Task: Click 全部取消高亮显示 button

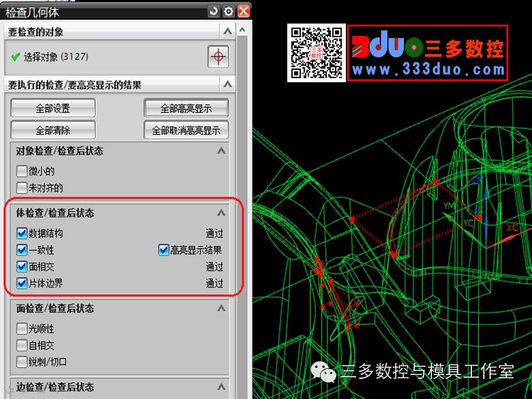Action: [x=186, y=130]
